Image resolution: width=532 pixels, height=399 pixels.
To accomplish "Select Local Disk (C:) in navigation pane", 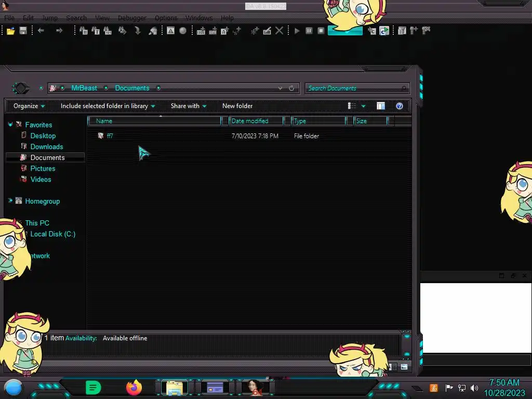I will point(52,234).
